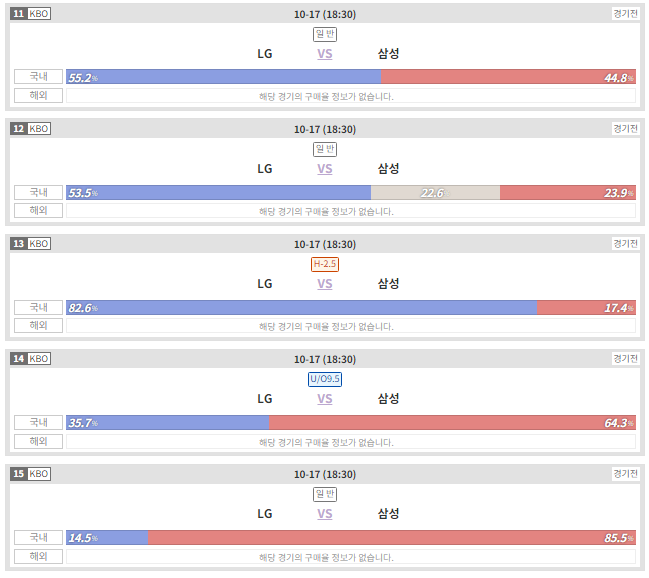Click 경기전 status in match 14
Screen dimensions: 649x578
pos(625,359)
